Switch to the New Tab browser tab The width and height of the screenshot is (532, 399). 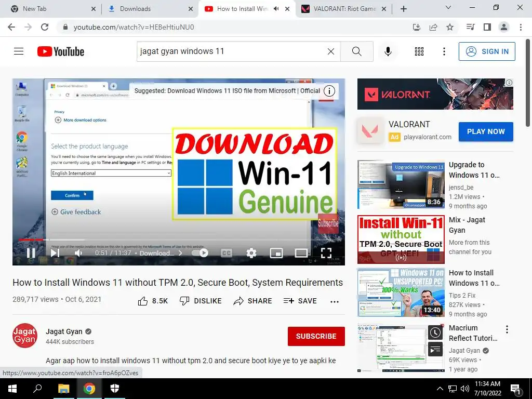tap(51, 9)
